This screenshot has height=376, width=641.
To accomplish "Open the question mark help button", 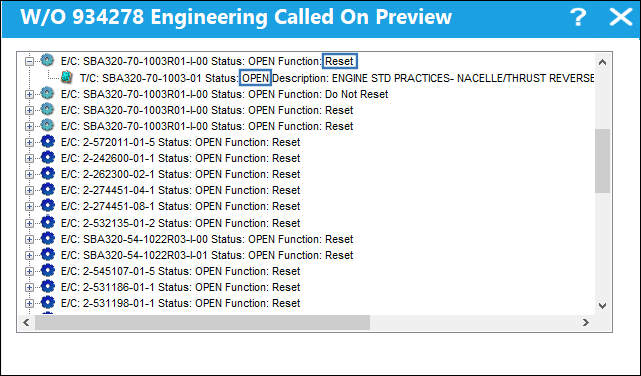I will [578, 17].
